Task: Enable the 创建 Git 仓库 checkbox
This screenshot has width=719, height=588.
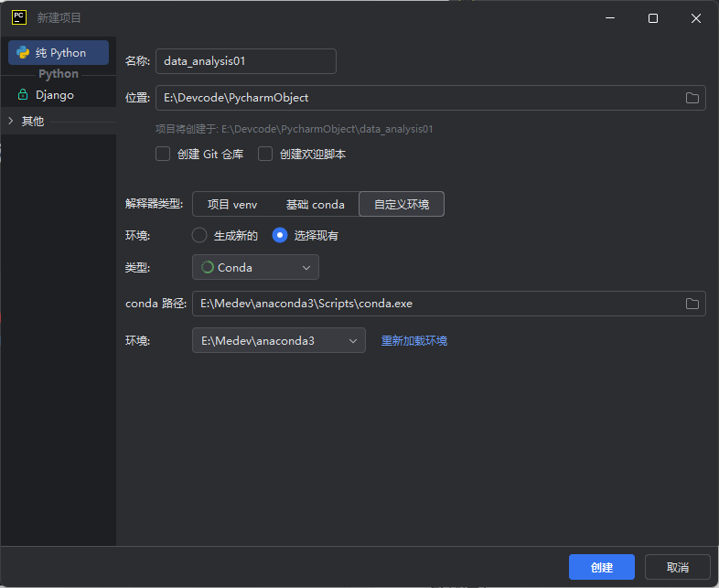Action: (x=163, y=154)
